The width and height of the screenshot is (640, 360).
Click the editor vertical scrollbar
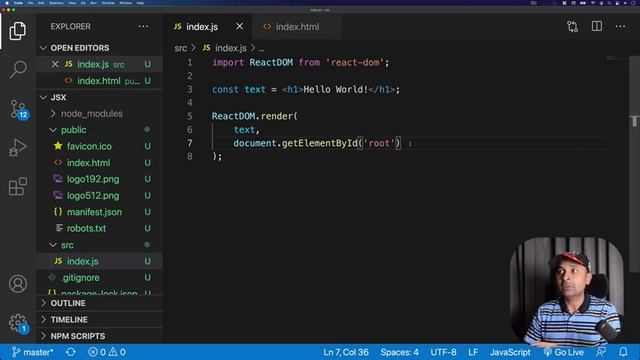click(x=634, y=163)
